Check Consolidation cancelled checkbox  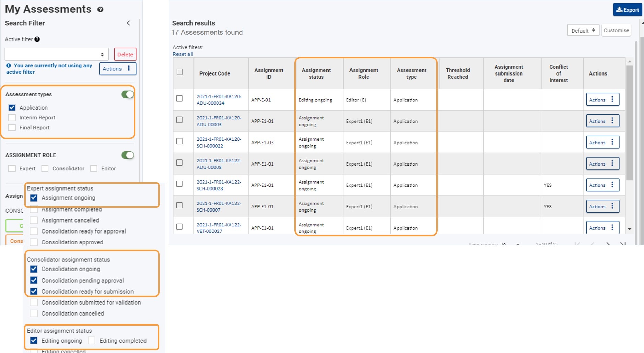(x=34, y=313)
